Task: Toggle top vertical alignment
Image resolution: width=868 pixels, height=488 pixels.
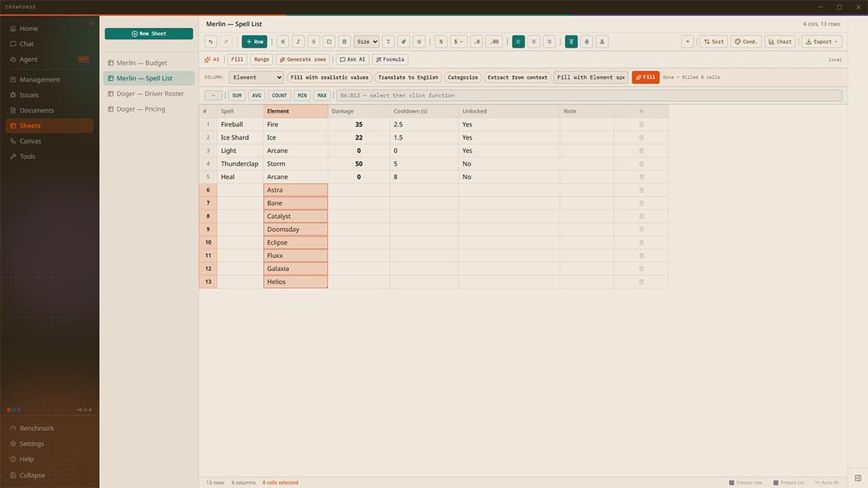Action: pos(571,42)
